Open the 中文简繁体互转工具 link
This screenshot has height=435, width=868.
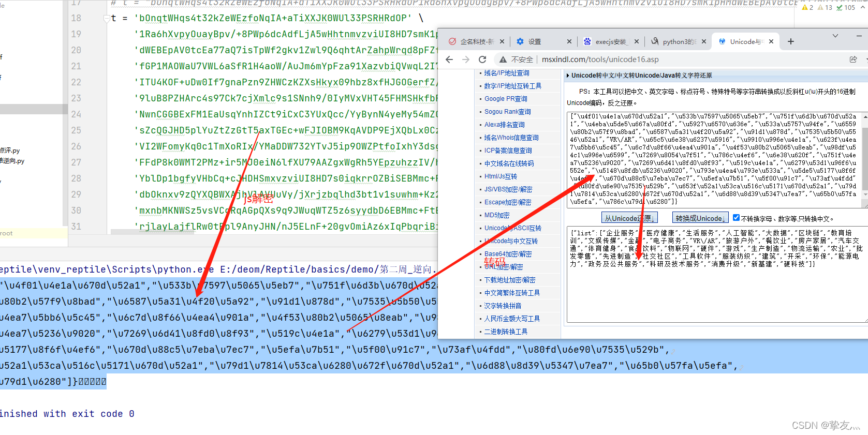[x=512, y=293]
